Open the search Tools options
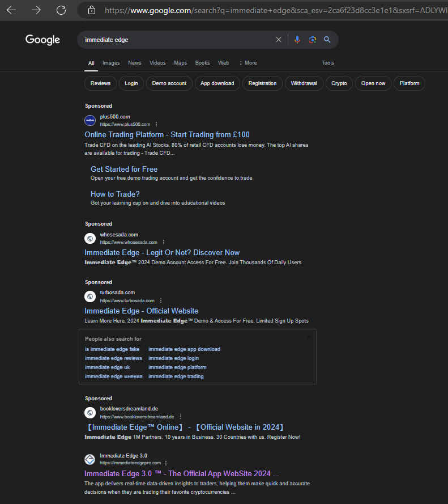Viewport: 448px width, 504px height. tap(328, 63)
